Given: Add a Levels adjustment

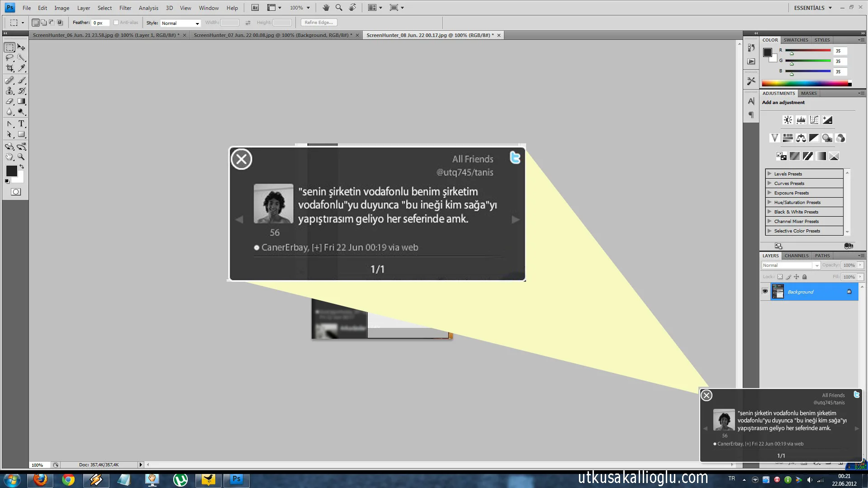Looking at the screenshot, I should point(801,120).
